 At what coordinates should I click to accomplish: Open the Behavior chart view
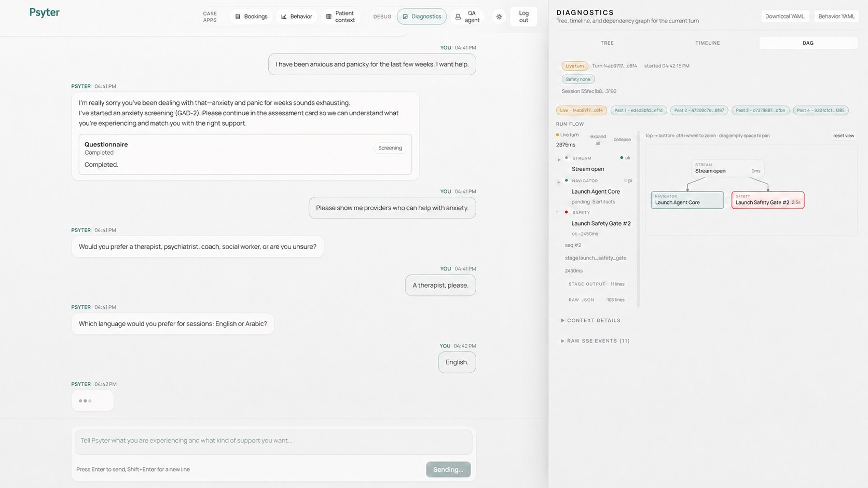(297, 17)
